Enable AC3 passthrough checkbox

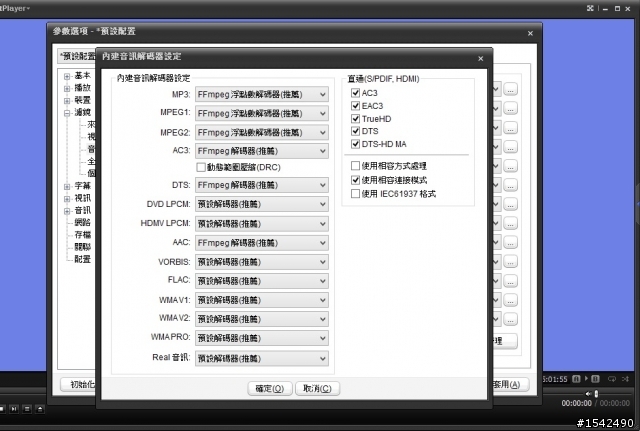(x=355, y=93)
